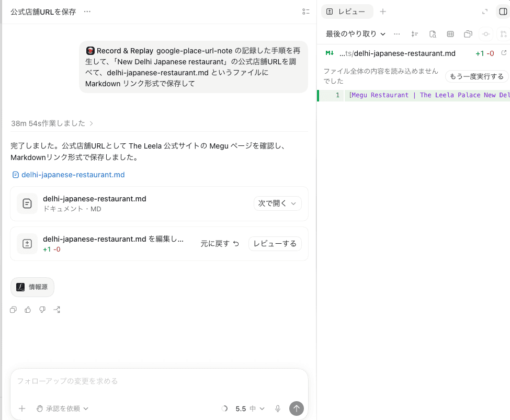
Task: Click the send arrow button
Action: coord(296,408)
